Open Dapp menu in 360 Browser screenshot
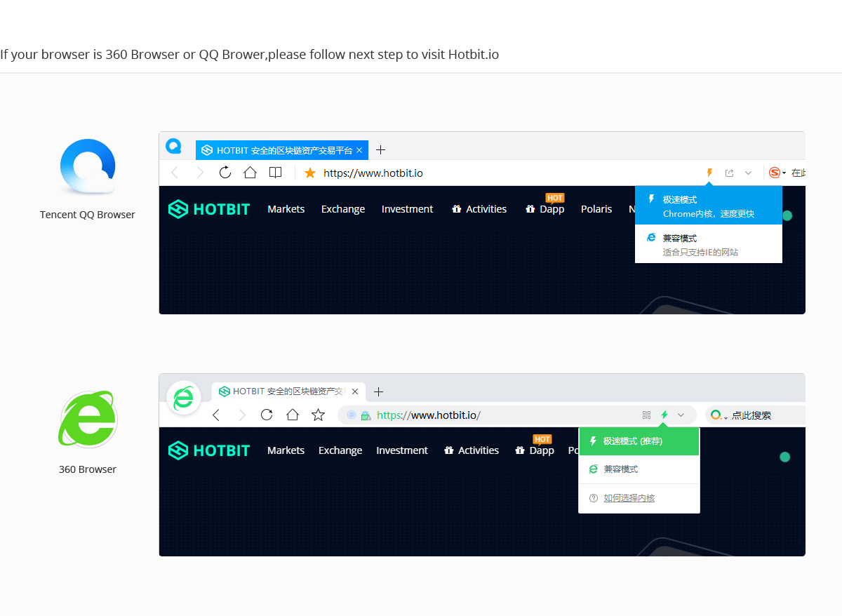The height and width of the screenshot is (616, 842). pyautogui.click(x=535, y=450)
